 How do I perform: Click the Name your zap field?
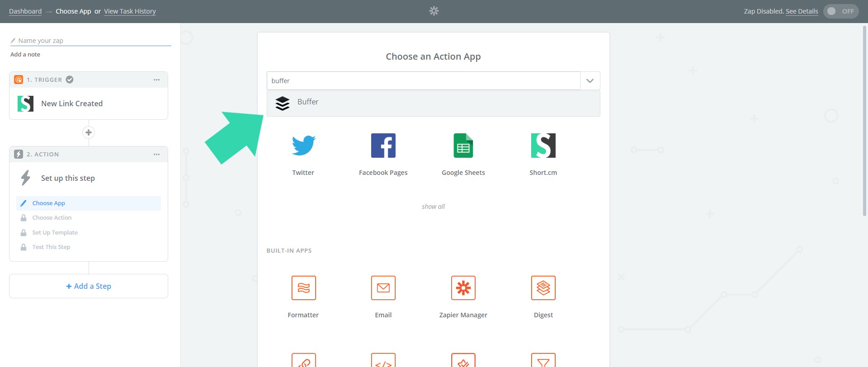(90, 41)
